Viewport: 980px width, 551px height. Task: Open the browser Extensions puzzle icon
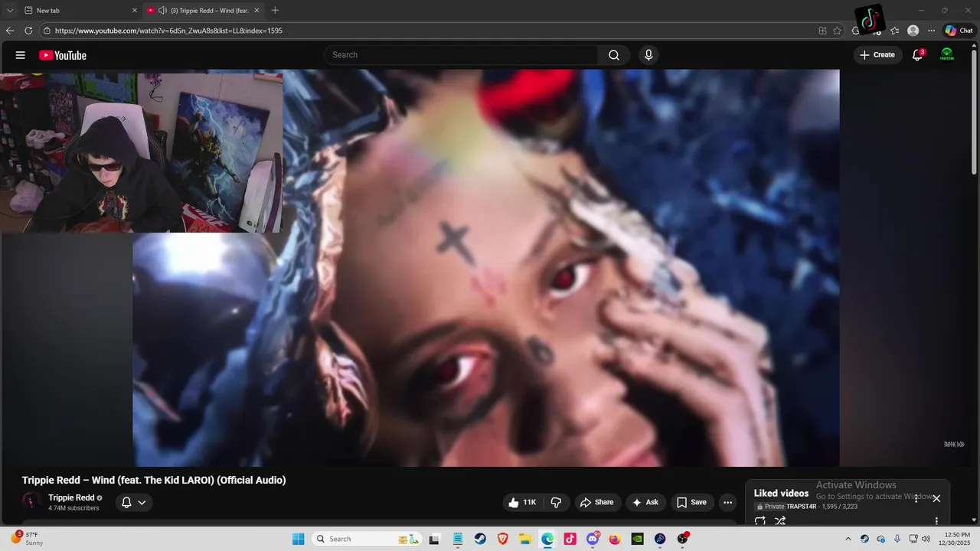pyautogui.click(x=855, y=31)
